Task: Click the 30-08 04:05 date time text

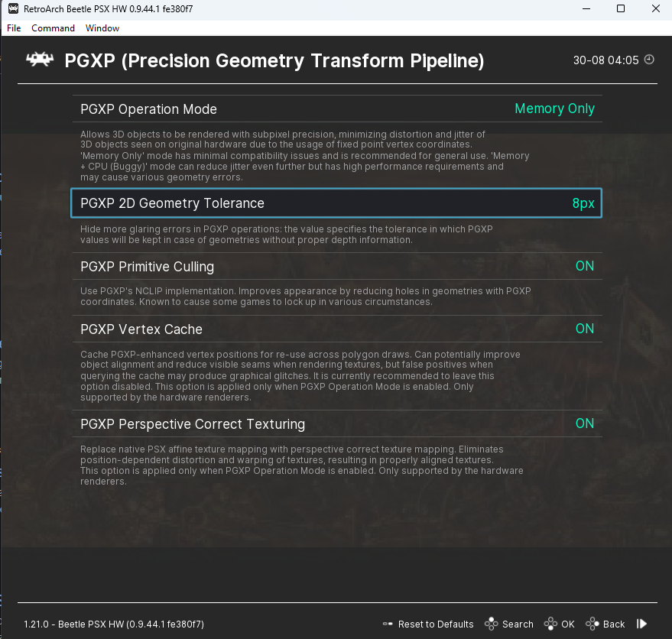Action: coord(606,60)
